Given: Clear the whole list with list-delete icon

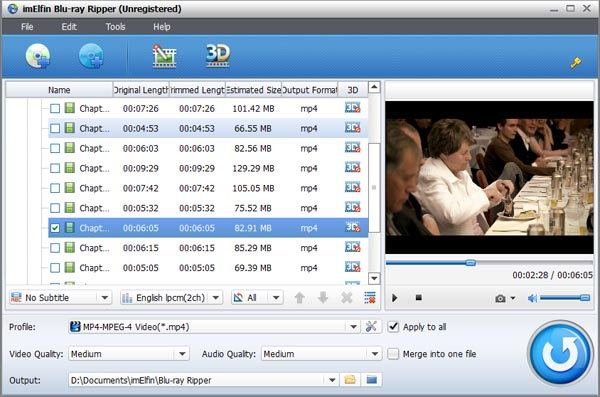Looking at the screenshot, I should click(x=370, y=297).
